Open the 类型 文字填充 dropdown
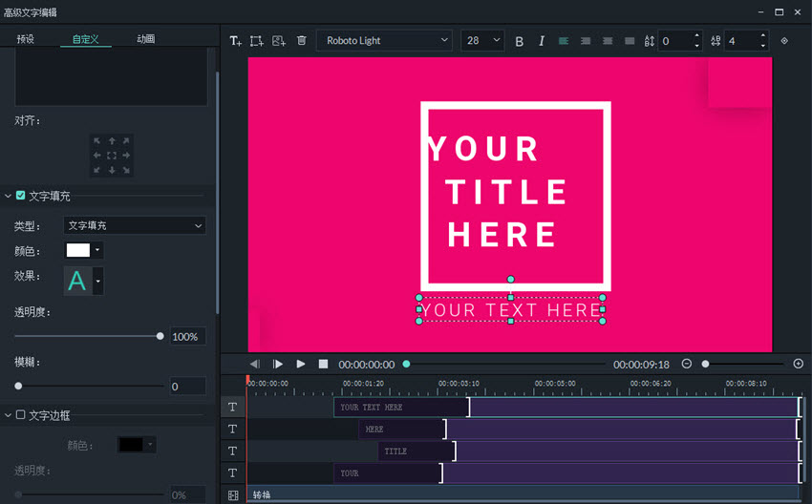The image size is (812, 504). click(135, 226)
